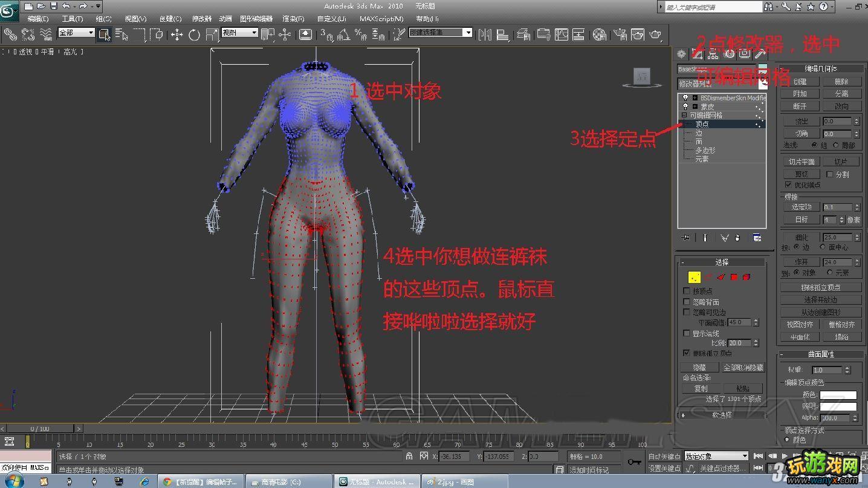Toggle lightbulb for 蒙皮 modifier
The width and height of the screenshot is (868, 488).
pyautogui.click(x=685, y=106)
